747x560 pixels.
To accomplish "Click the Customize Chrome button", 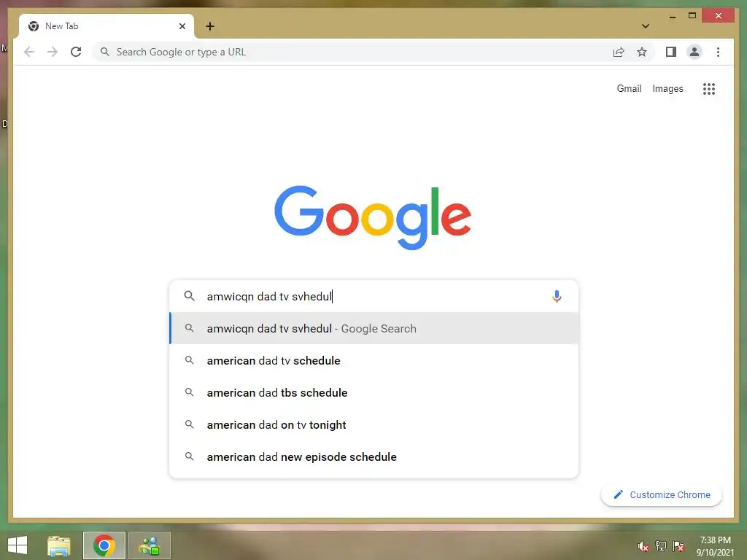I will coord(661,495).
